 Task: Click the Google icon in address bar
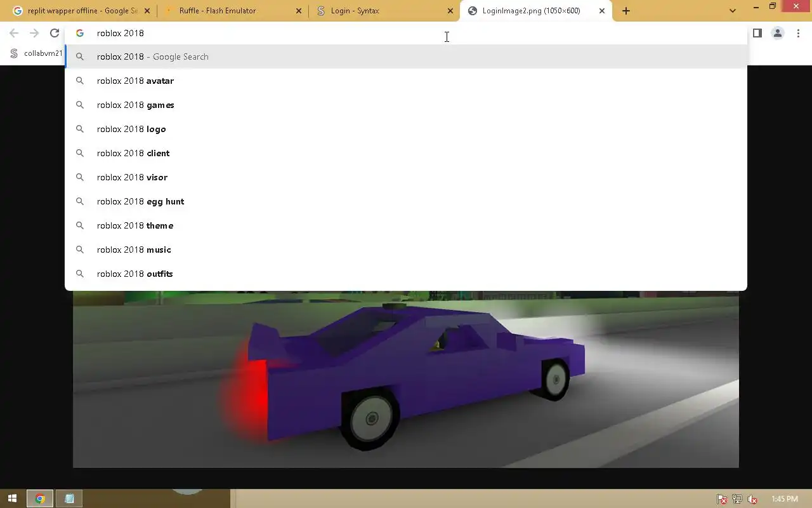[x=80, y=33]
